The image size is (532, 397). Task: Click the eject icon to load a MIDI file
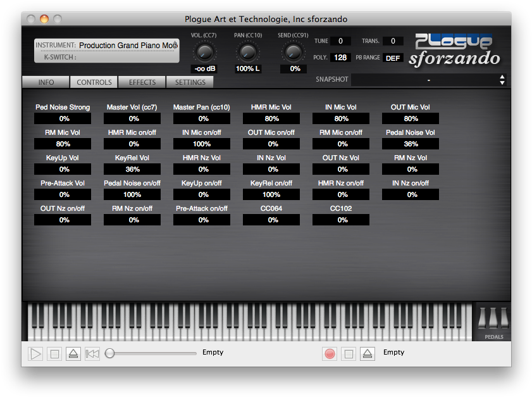click(73, 353)
